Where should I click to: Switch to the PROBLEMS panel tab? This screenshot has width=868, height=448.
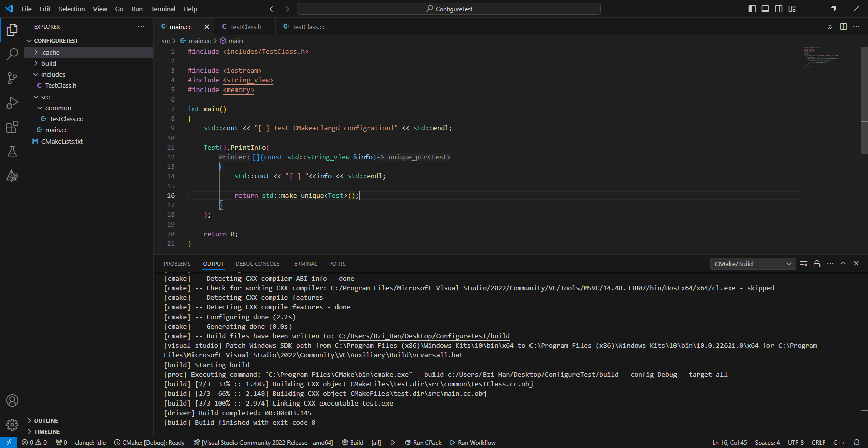tap(177, 264)
